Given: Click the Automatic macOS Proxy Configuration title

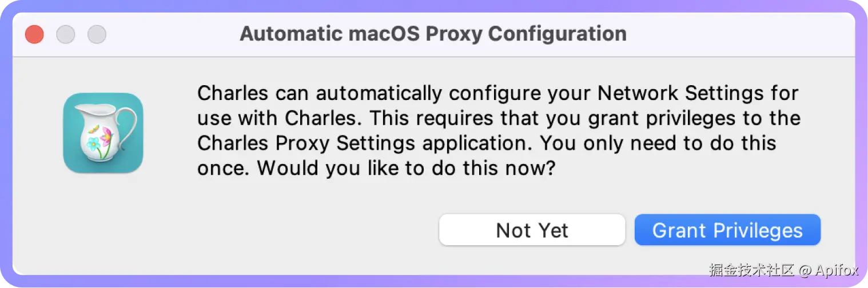Looking at the screenshot, I should pos(433,34).
